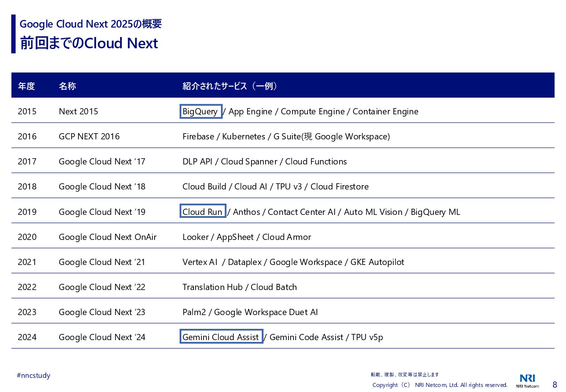Screen dimensions: 566x392
Task: Select the '年度' column header
Action: point(26,86)
